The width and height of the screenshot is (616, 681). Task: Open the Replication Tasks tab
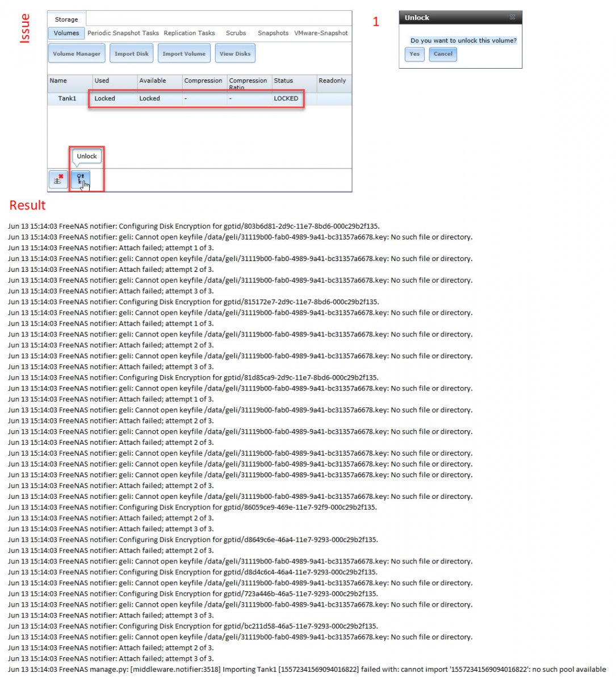[189, 33]
